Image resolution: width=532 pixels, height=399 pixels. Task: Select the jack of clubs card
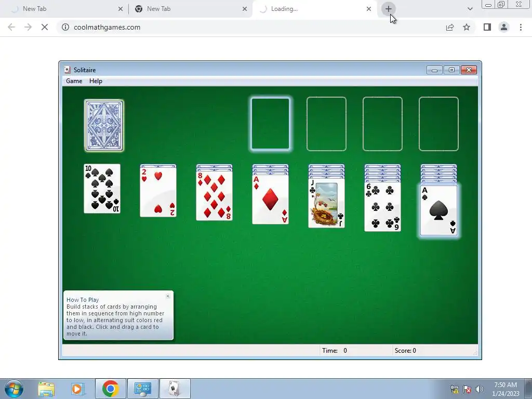326,203
